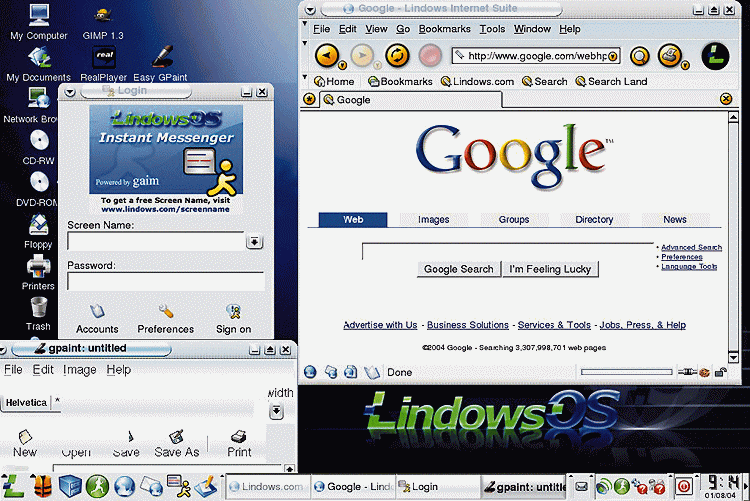Viewport: 750px width, 501px height.
Task: Click Print in gpaint toolbar
Action: coord(239,444)
